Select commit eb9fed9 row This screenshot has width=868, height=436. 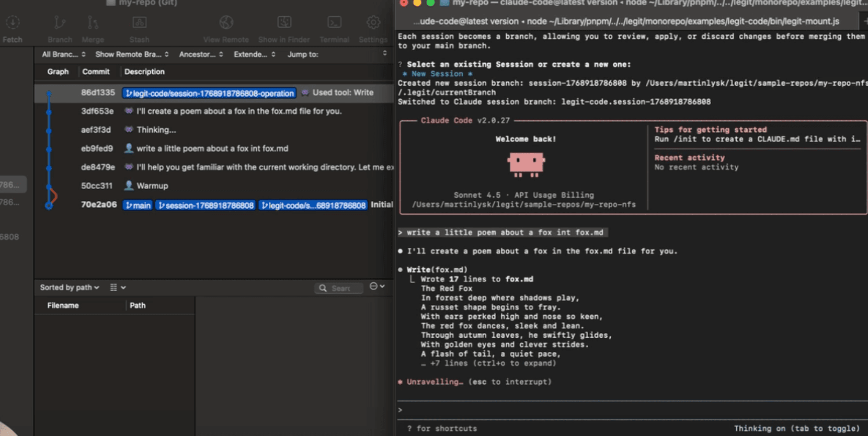[x=214, y=148]
